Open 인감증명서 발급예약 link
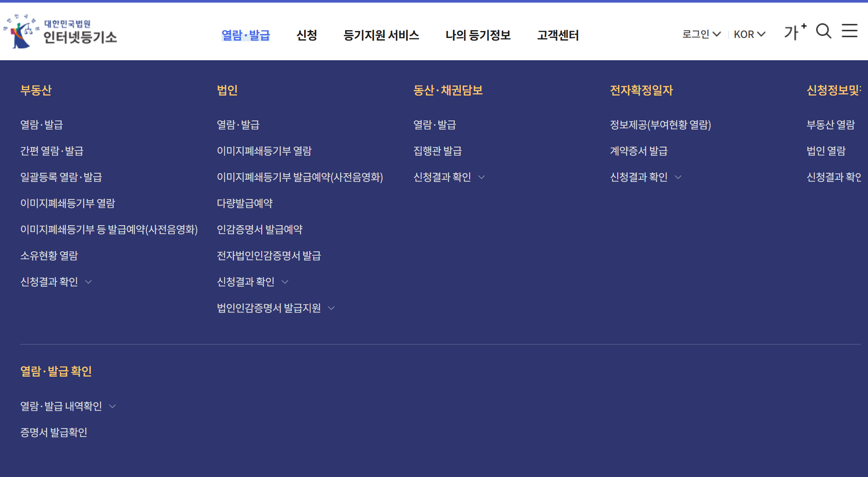868x477 pixels. [x=260, y=229]
